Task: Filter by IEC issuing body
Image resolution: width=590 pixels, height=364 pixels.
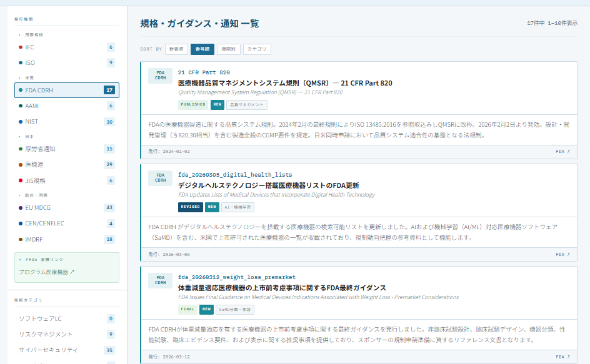Action: pos(67,47)
